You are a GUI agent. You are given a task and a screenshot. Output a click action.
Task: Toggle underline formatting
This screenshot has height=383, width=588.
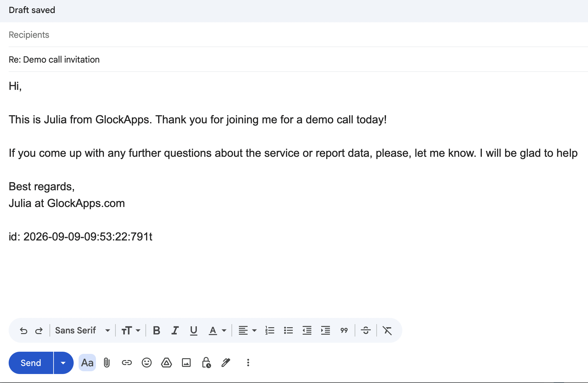pyautogui.click(x=194, y=330)
